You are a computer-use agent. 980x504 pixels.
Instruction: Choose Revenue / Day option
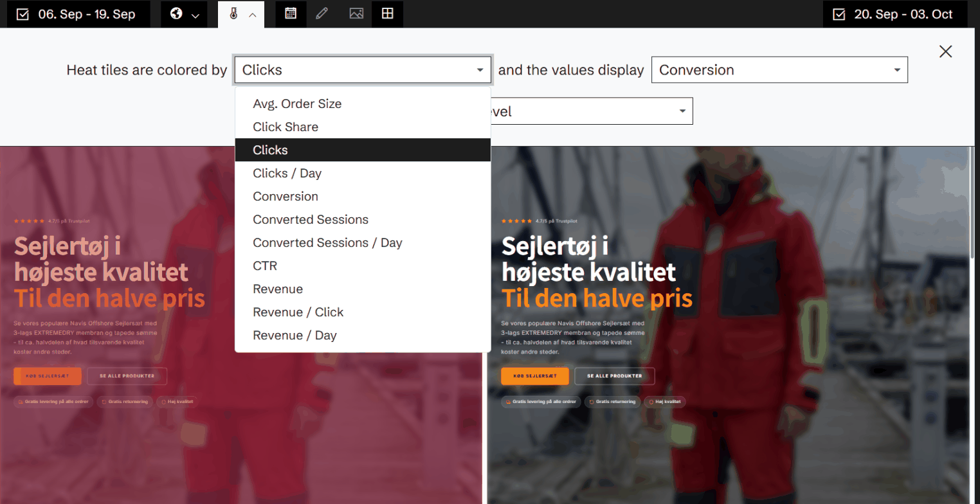pyautogui.click(x=363, y=335)
